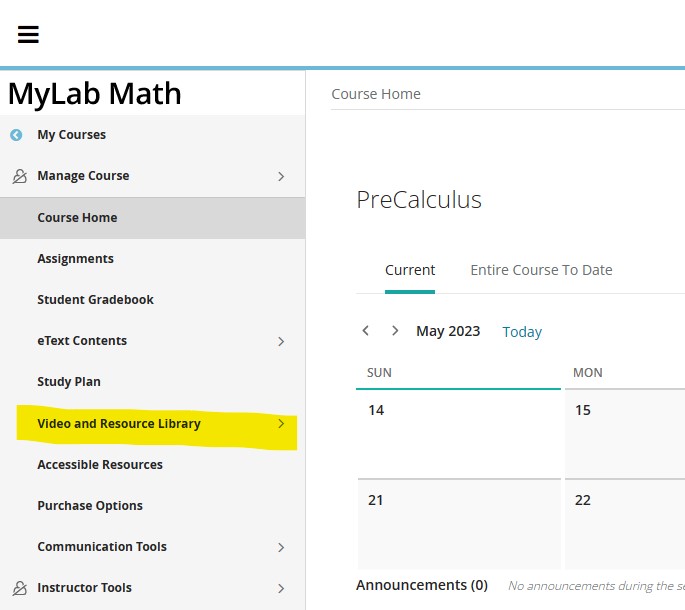Open Video and Resource Library
This screenshot has height=610, width=685.
119,423
